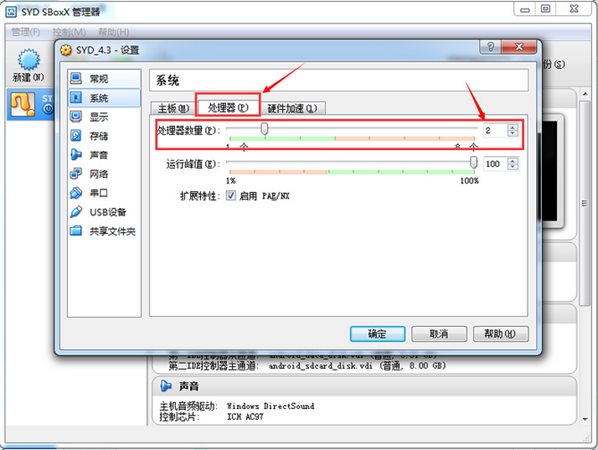Click the manager window's scrollbar down arrow
598x450 pixels.
(x=585, y=419)
